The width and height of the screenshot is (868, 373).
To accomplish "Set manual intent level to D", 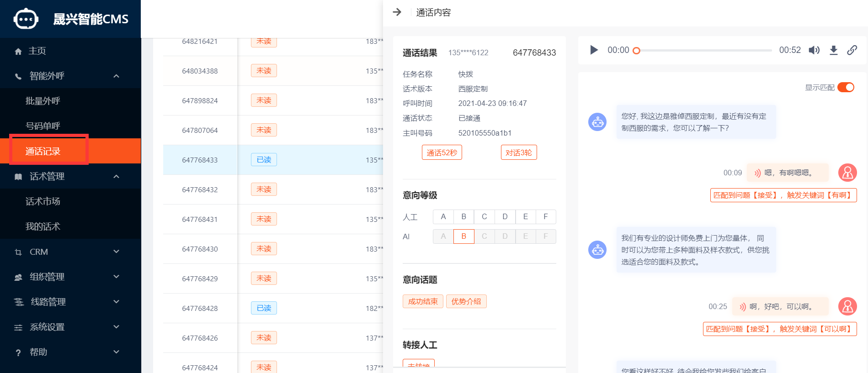I will tap(505, 216).
